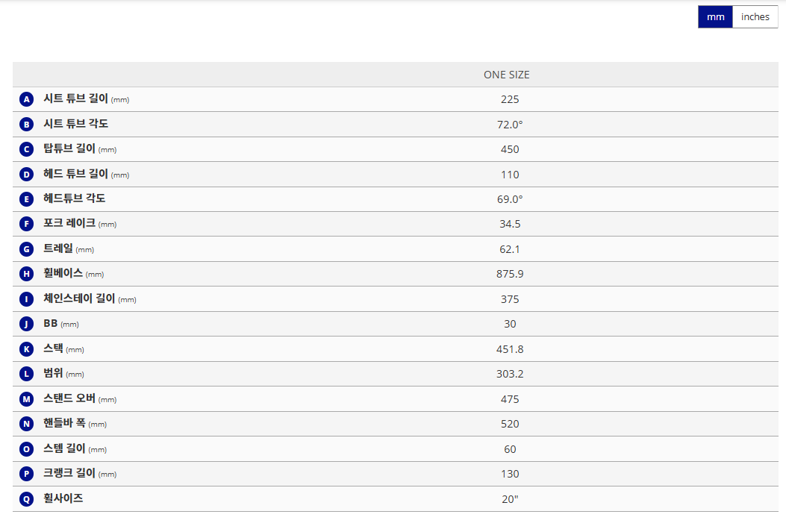The height and width of the screenshot is (532, 786).
Task: Click the 크랭크 길이 row label
Action: click(69, 474)
